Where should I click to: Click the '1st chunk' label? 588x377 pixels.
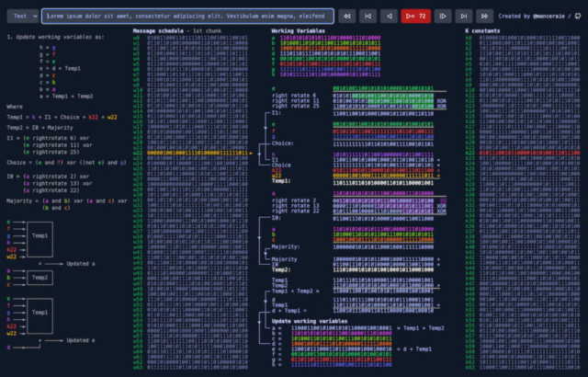207,30
